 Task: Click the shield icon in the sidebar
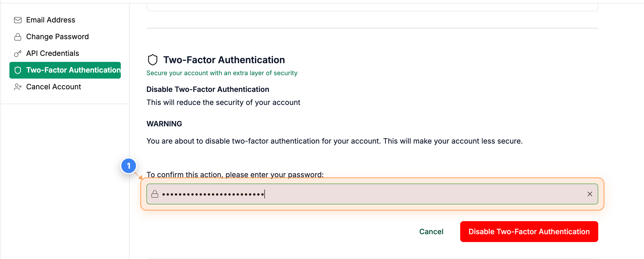tap(18, 70)
